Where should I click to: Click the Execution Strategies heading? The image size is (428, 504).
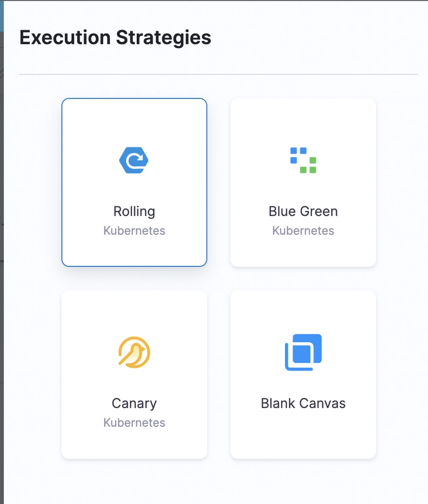(x=115, y=37)
